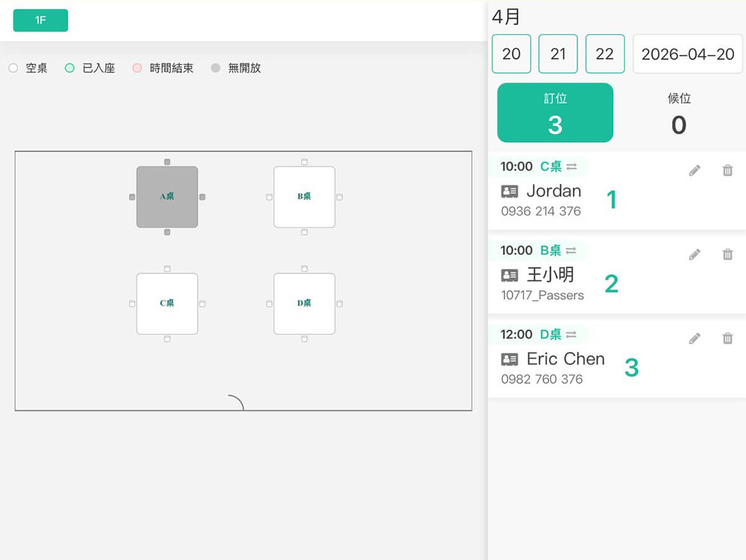Select the 訂位 reservations tab
This screenshot has width=746, height=560.
tap(555, 113)
